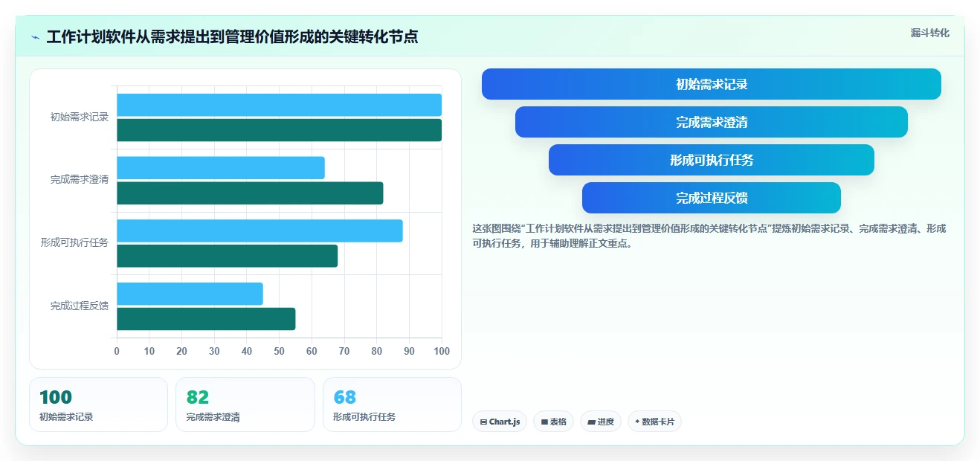
Task: Click the lightning icon beside the title
Action: (x=36, y=37)
